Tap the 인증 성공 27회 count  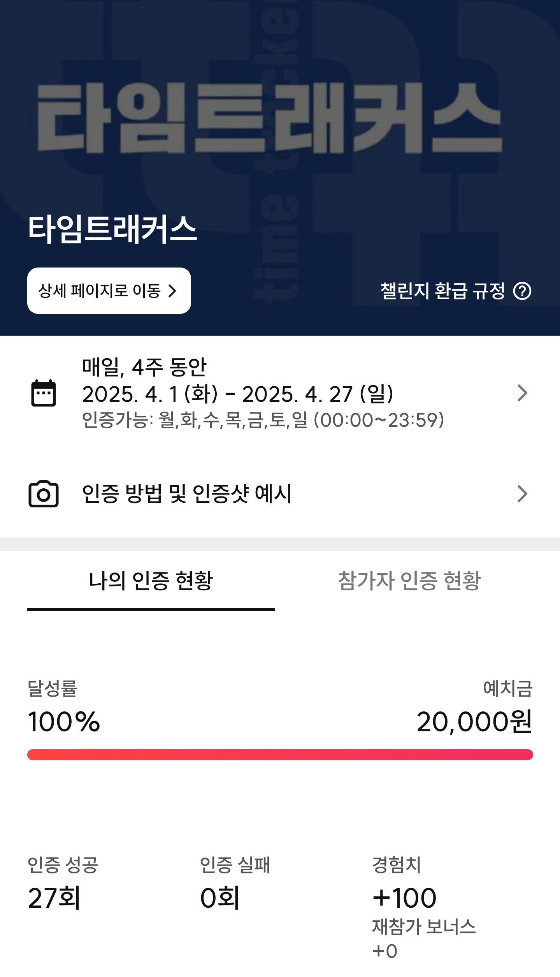point(54,898)
